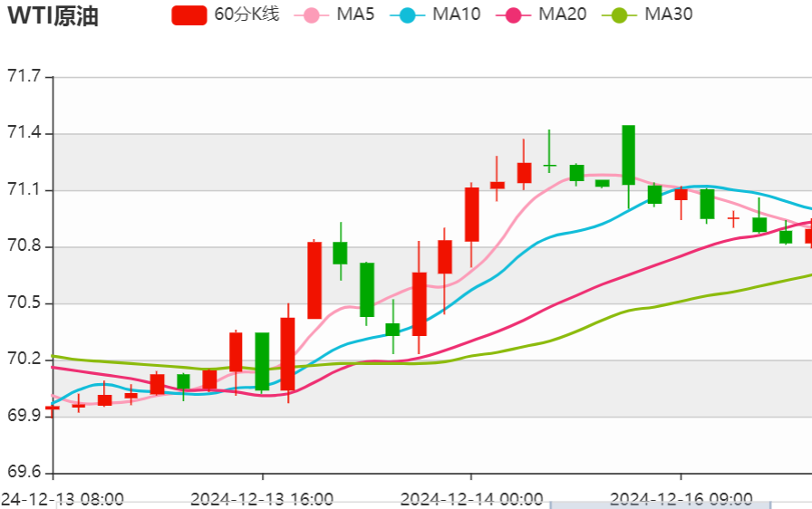Click the 70.2 y-axis label
Image resolution: width=812 pixels, height=509 pixels.
[24, 359]
